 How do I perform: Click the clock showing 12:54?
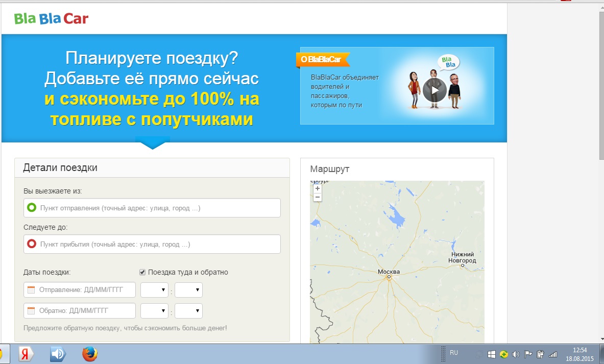pyautogui.click(x=579, y=350)
